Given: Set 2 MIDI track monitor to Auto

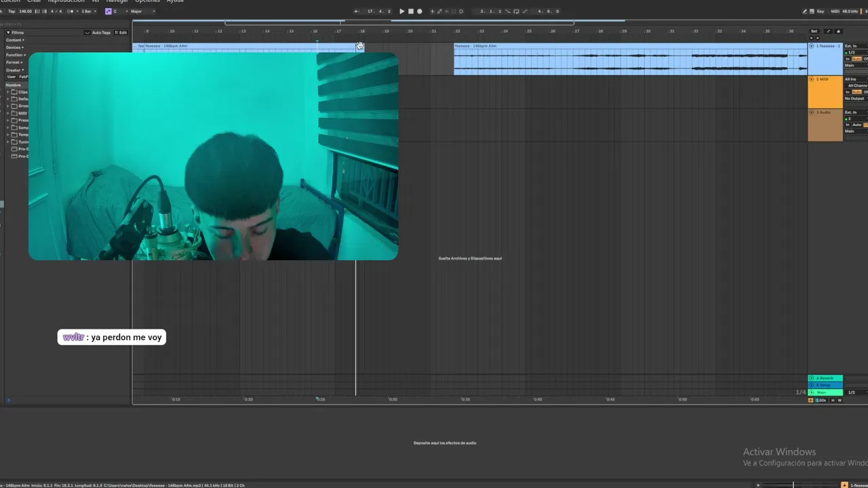Looking at the screenshot, I should (856, 92).
